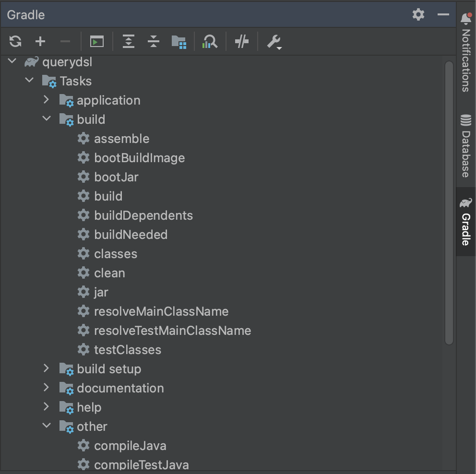Image resolution: width=476 pixels, height=474 pixels.
Task: Reload all Gradle projects
Action: pyautogui.click(x=15, y=42)
